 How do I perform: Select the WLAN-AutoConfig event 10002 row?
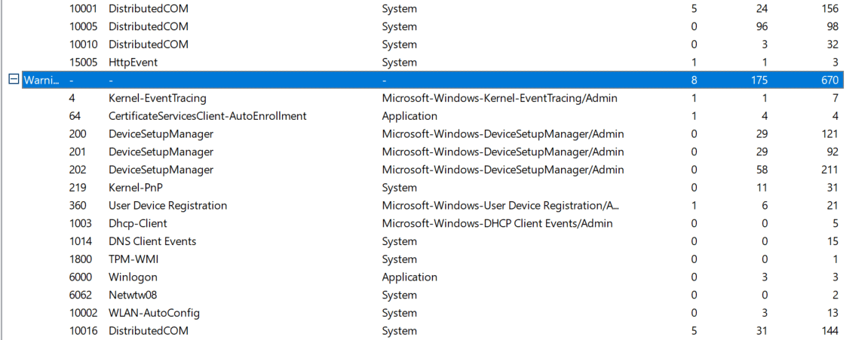[154, 313]
